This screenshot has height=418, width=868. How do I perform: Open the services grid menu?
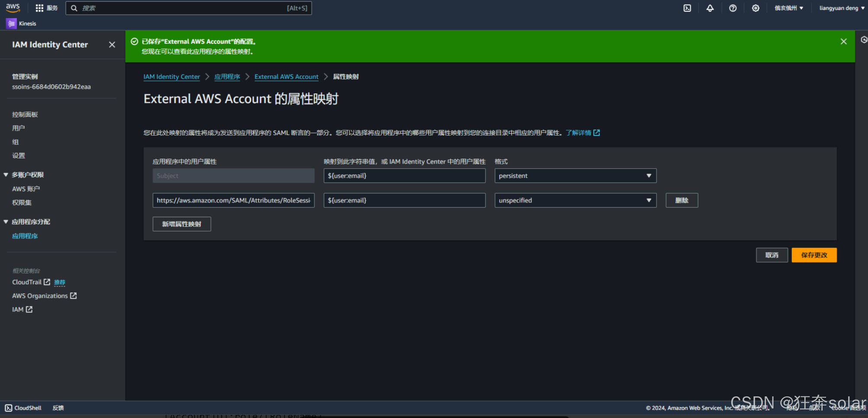(39, 8)
